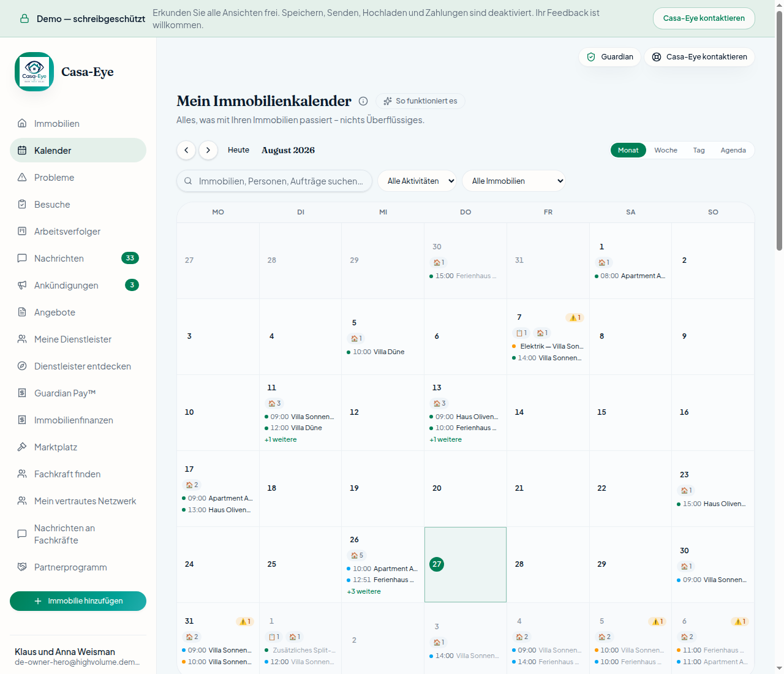The height and width of the screenshot is (674, 784).
Task: Click So funktioniert es
Action: tap(420, 101)
